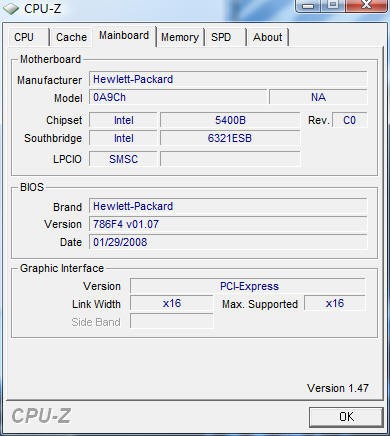Screen dimensions: 390x436
Task: Click the Model field showing 0A9Ch
Action: pos(178,97)
